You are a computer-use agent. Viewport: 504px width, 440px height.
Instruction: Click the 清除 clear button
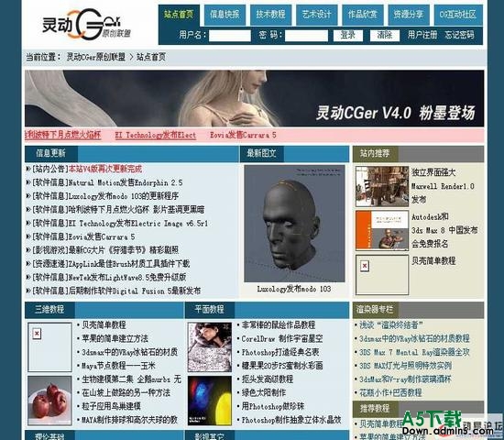click(385, 35)
